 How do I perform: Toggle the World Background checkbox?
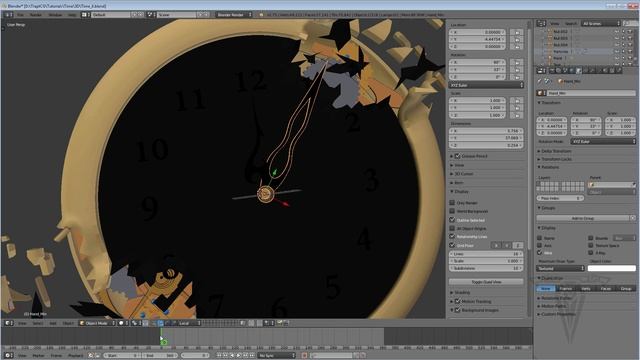coord(452,211)
